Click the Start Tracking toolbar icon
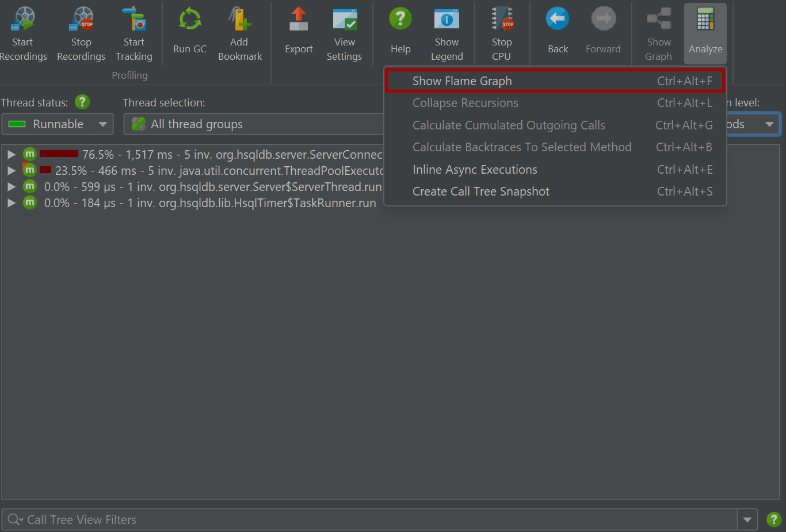The image size is (786, 532). [134, 20]
